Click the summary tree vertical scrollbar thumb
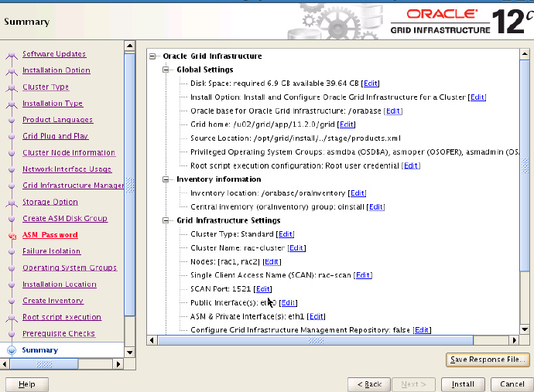 coord(525,165)
